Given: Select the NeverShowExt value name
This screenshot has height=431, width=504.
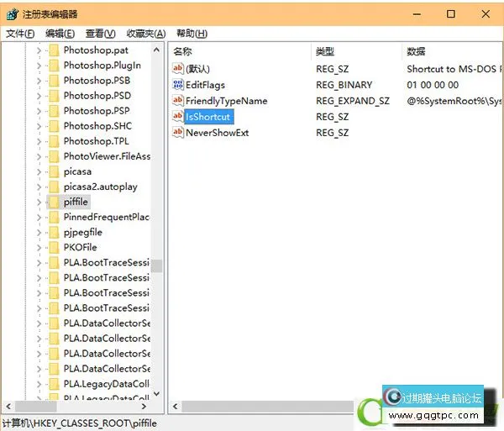Looking at the screenshot, I should (x=217, y=133).
